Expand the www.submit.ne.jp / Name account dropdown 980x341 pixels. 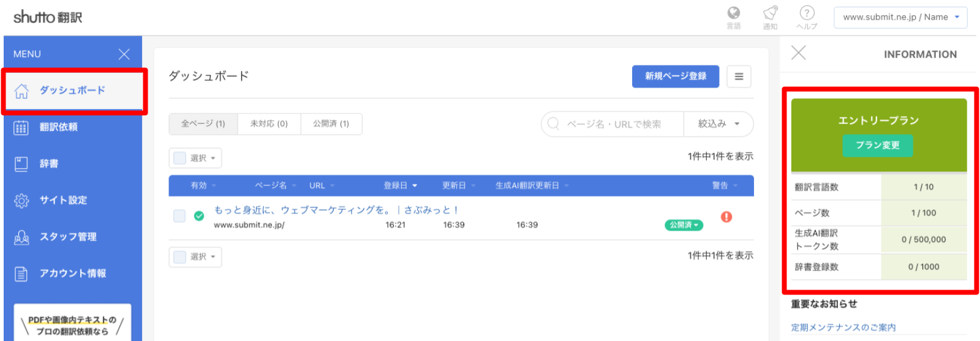tap(900, 17)
